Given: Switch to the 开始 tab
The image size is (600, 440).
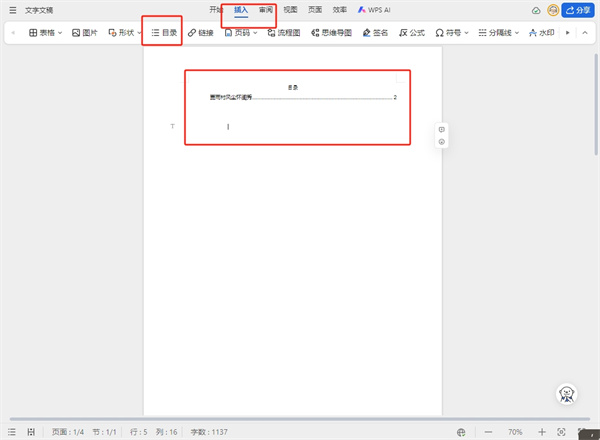Looking at the screenshot, I should pos(216,10).
